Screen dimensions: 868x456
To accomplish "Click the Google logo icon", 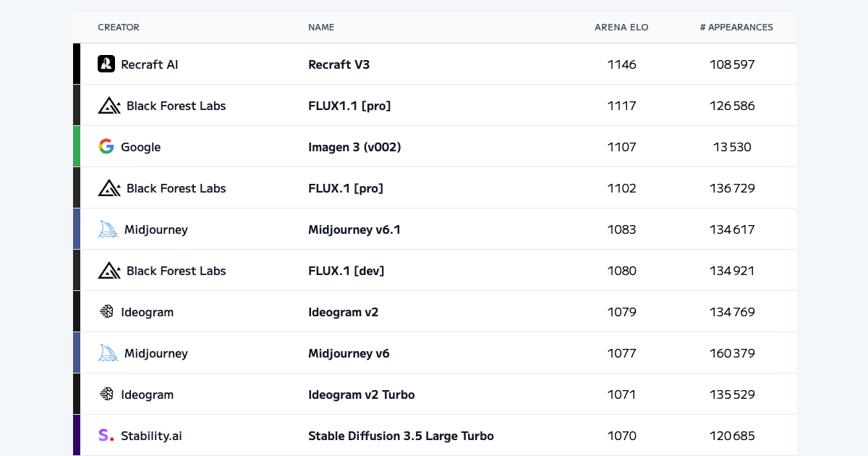I will 106,146.
